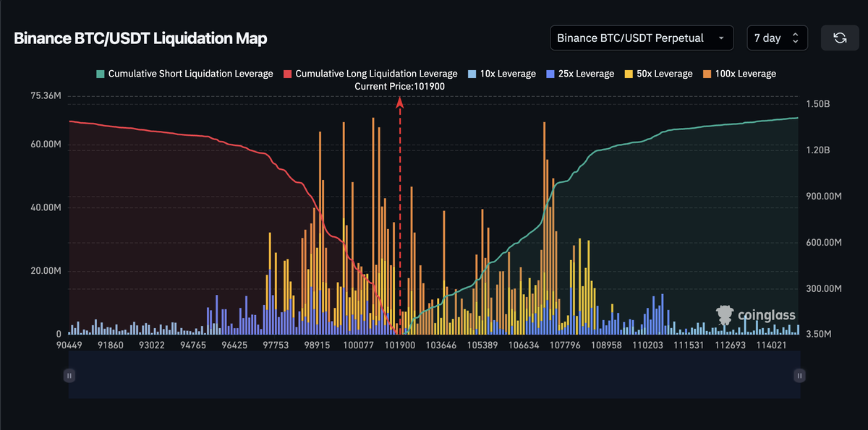Open the 7 day range selector
This screenshot has width=868, height=430.
777,38
